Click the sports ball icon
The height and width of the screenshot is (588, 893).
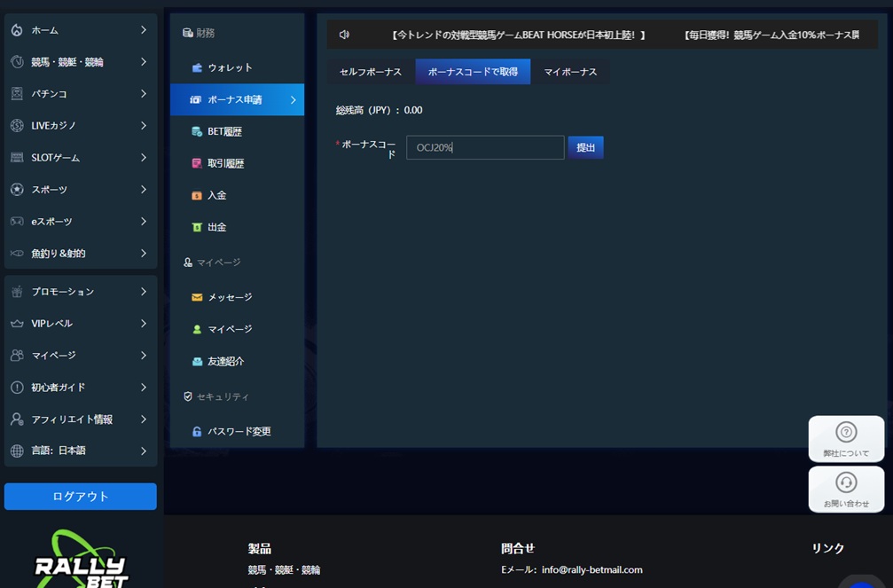click(x=17, y=190)
